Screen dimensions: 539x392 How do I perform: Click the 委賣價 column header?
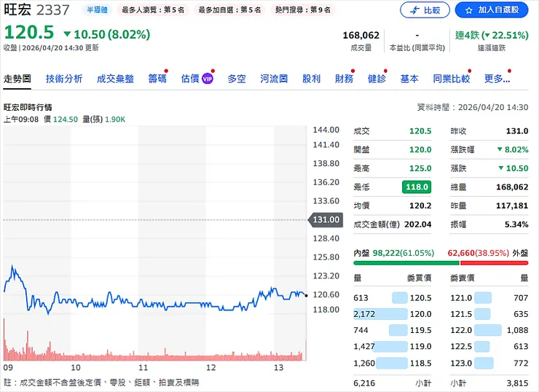[x=463, y=278]
